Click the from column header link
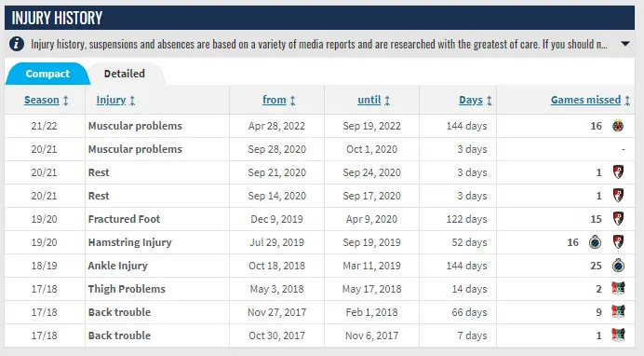644x356 pixels. (x=275, y=100)
